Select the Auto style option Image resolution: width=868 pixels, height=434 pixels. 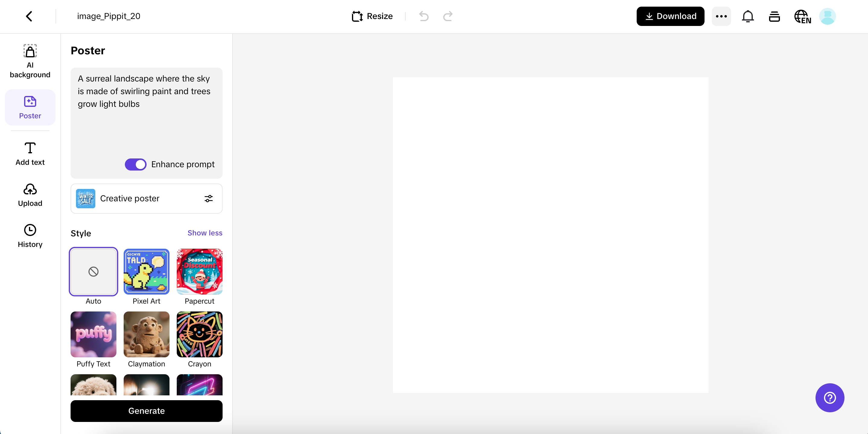point(93,271)
